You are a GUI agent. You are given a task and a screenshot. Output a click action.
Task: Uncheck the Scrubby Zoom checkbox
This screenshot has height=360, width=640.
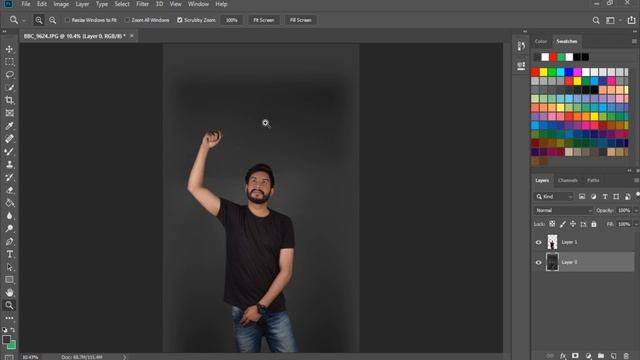[180, 20]
